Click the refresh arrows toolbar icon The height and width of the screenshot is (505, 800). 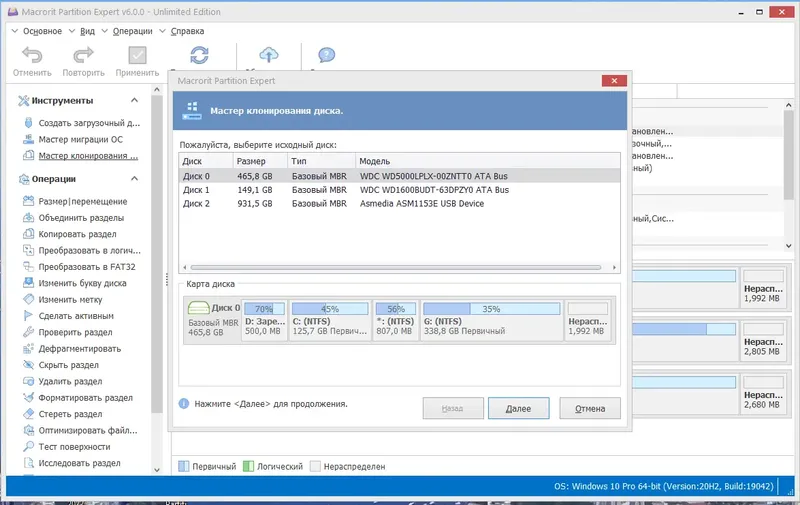click(x=199, y=55)
